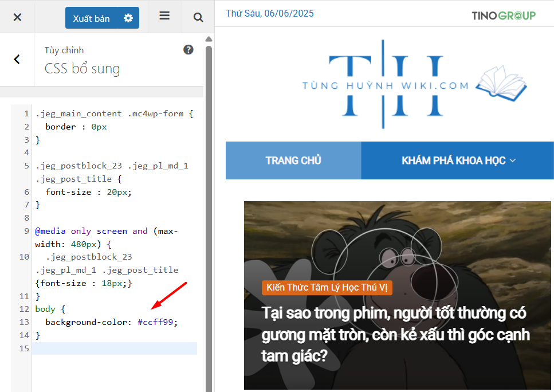Click the search magnifier icon
The image size is (554, 392).
198,17
